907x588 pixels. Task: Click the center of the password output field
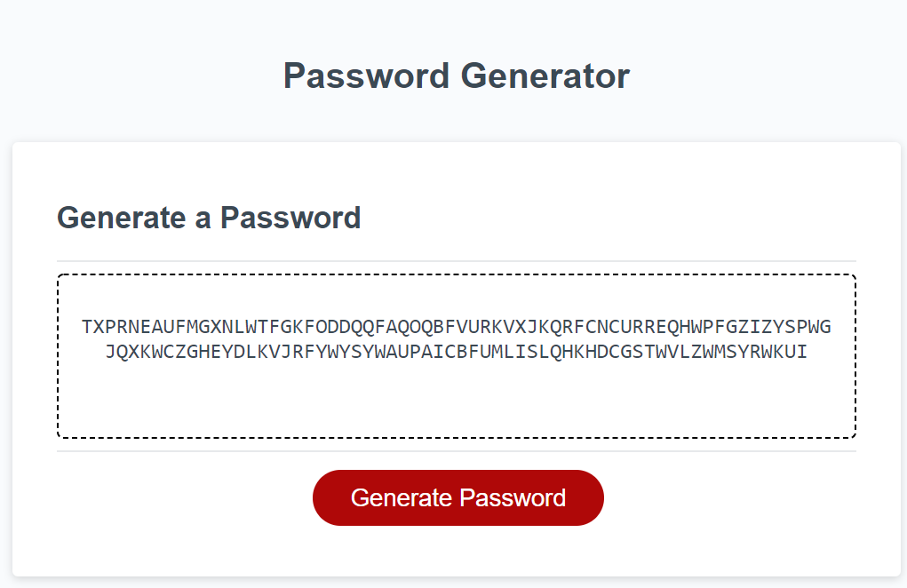pyautogui.click(x=457, y=354)
